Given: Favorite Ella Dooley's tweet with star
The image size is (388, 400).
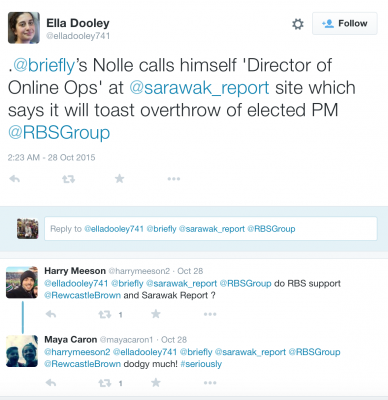Looking at the screenshot, I should (x=119, y=179).
